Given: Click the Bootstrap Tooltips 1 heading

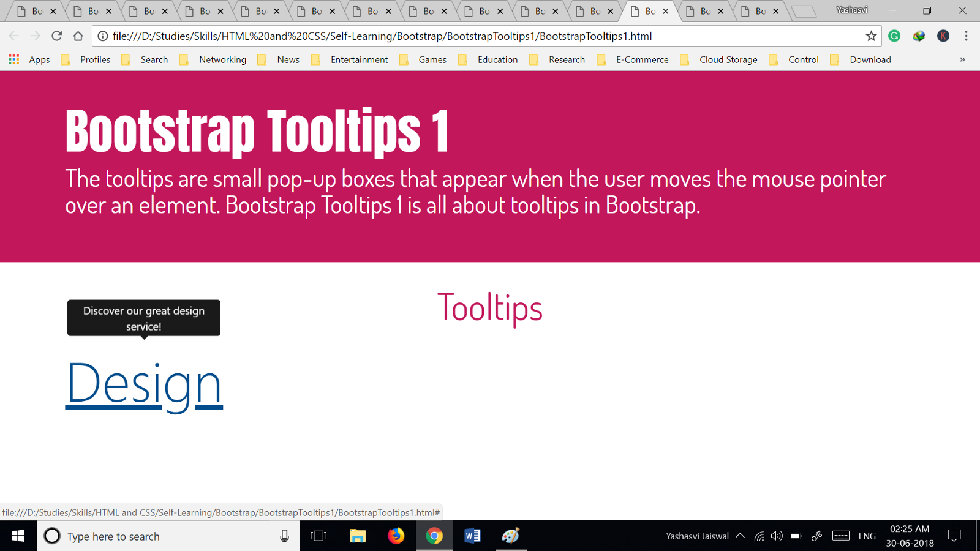Looking at the screenshot, I should click(x=257, y=131).
